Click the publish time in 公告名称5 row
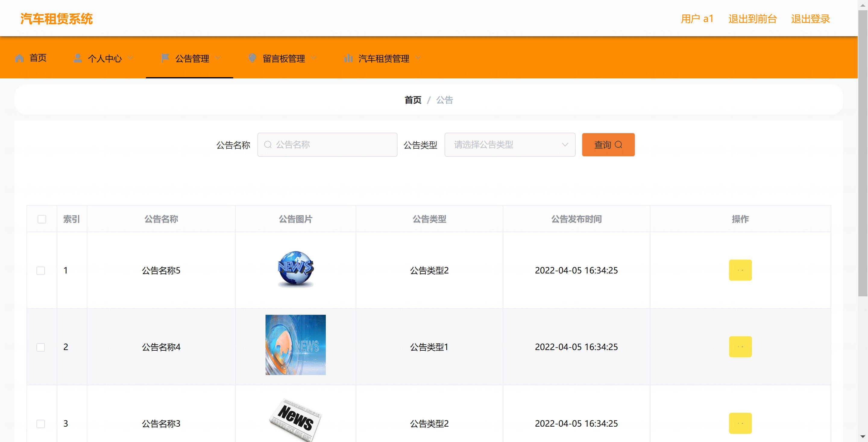Viewport: 868px width, 442px height. [576, 270]
